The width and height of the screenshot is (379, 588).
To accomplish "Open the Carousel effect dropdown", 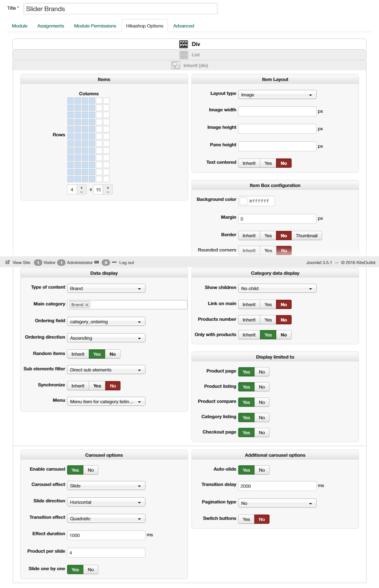I will [x=106, y=486].
